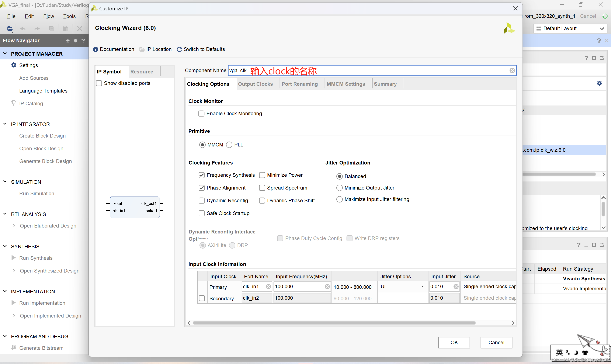
Task: Collapse all in Flow Navigator
Action: click(68, 41)
